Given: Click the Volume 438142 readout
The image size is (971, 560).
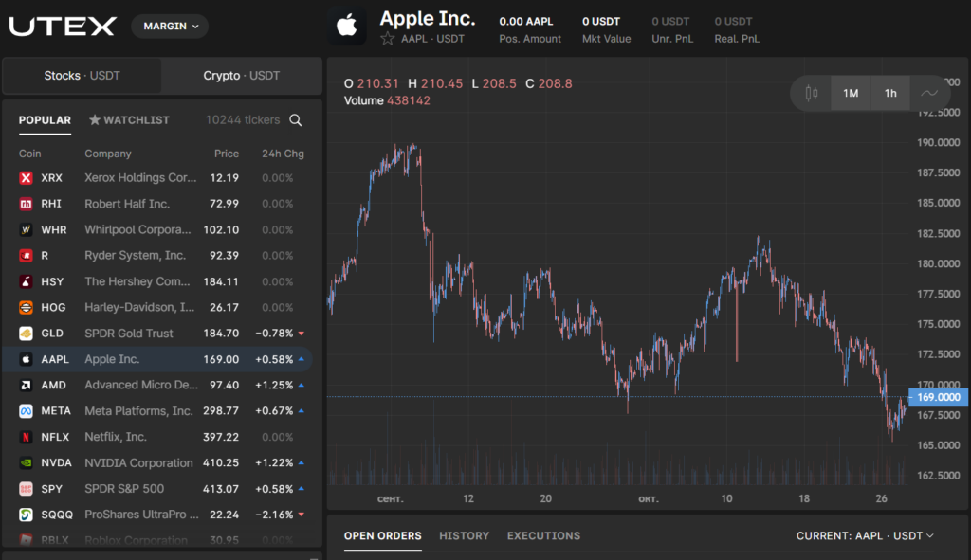Looking at the screenshot, I should (x=387, y=100).
